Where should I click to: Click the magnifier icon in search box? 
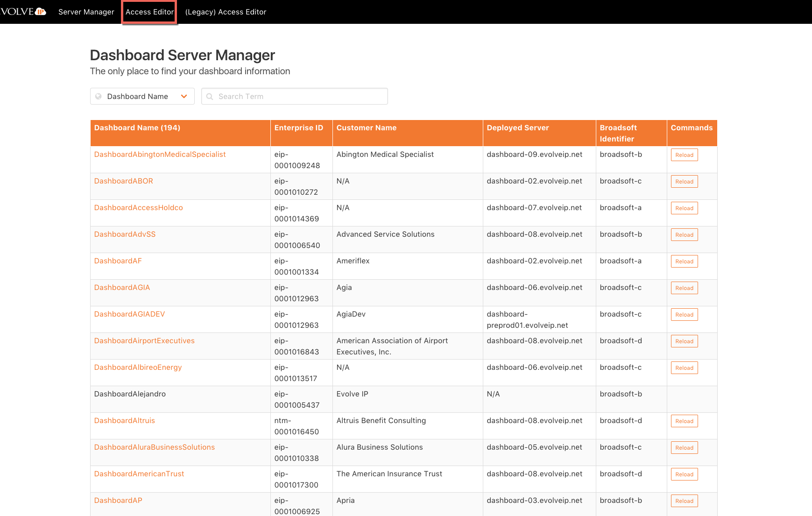[210, 97]
